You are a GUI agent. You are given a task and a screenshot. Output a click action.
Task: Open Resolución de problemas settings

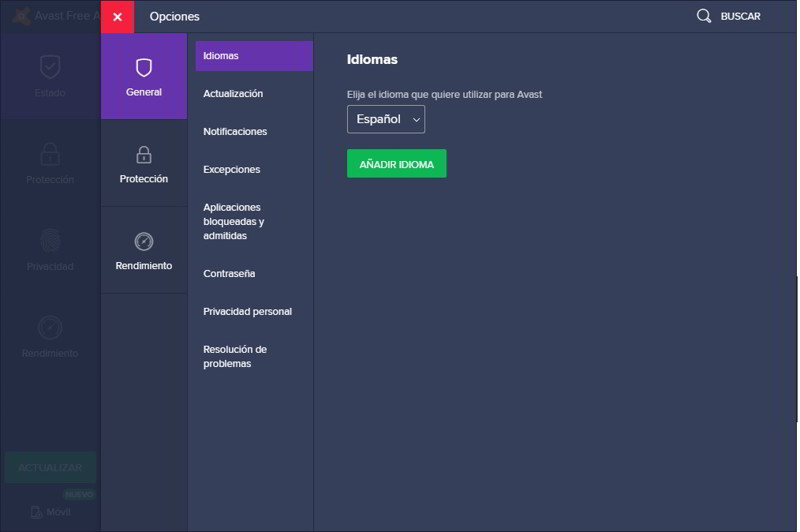235,357
